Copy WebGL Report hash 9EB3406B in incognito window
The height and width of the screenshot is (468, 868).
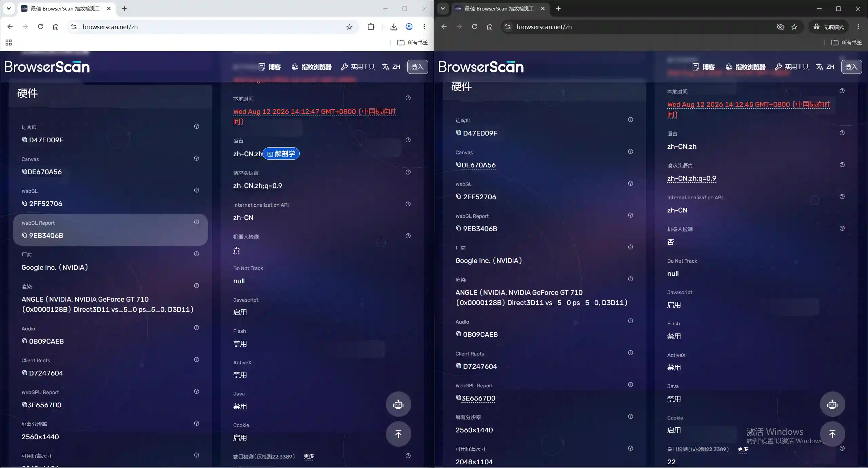pos(458,228)
